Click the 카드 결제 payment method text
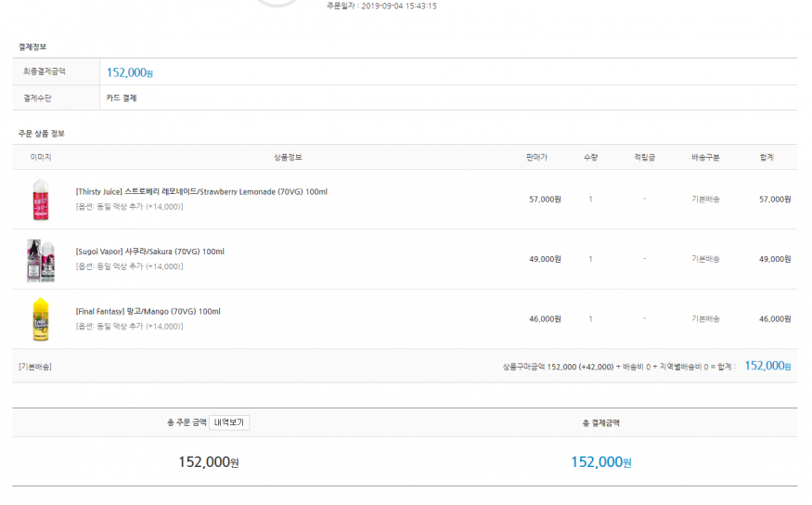This screenshot has width=812, height=505. tap(122, 97)
